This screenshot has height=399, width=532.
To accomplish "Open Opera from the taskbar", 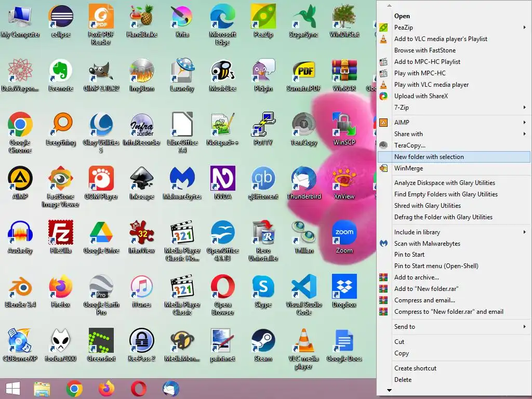I will [138, 389].
